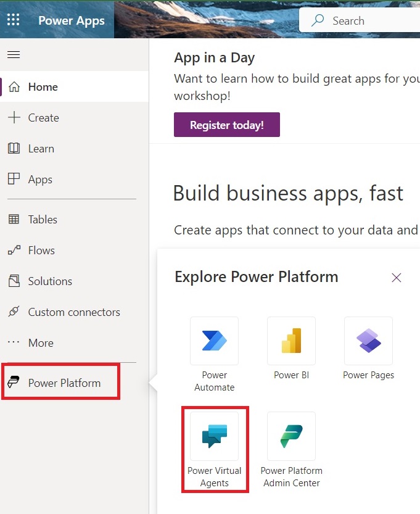The image size is (420, 514).
Task: Navigate to Apps in sidebar
Action: coord(40,180)
